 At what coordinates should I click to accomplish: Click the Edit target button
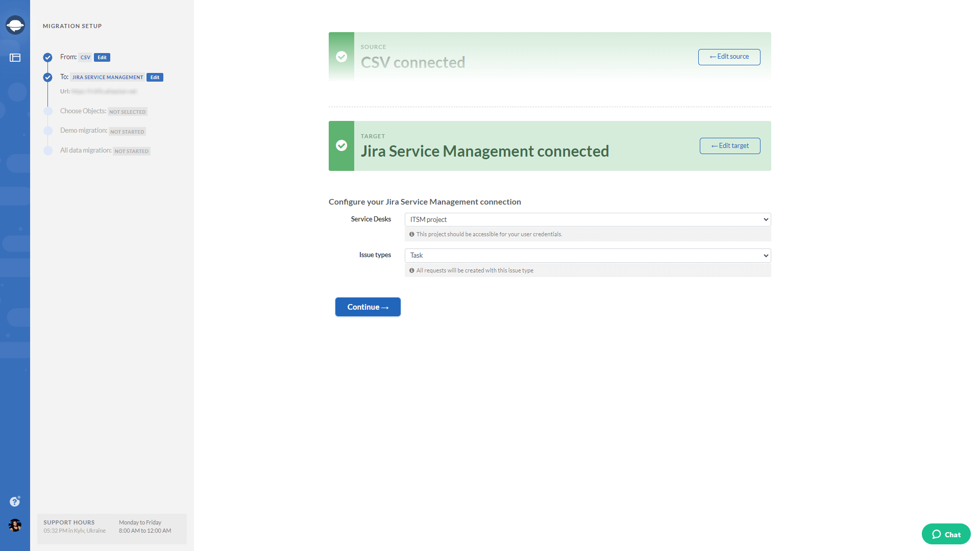(730, 146)
